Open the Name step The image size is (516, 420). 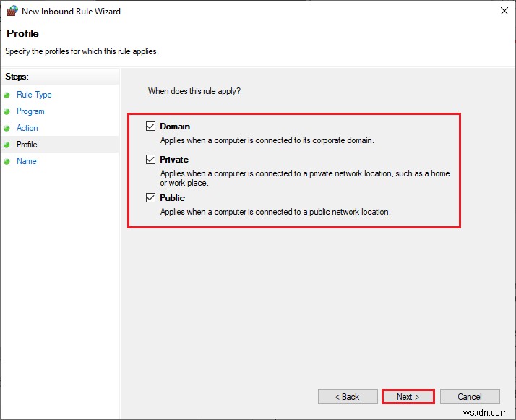tap(27, 161)
